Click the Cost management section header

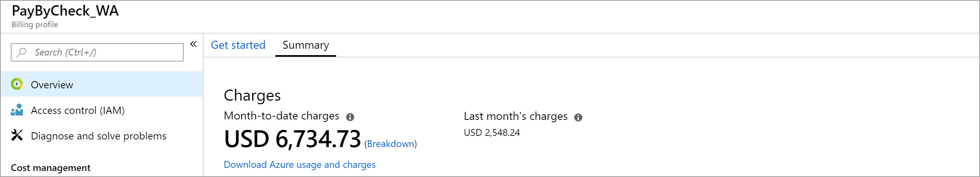50,168
